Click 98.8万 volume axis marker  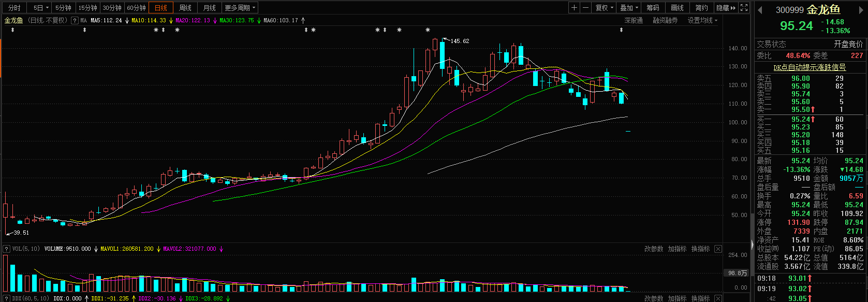click(738, 273)
